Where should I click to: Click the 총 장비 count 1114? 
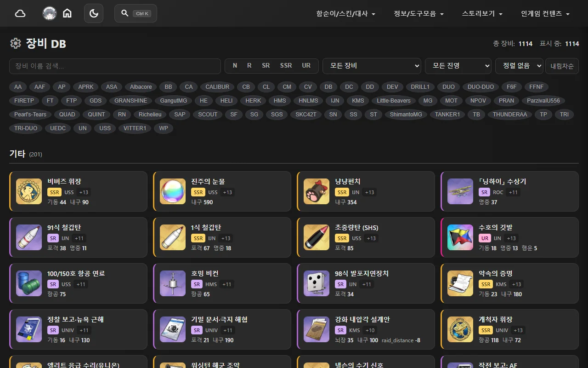pos(526,44)
